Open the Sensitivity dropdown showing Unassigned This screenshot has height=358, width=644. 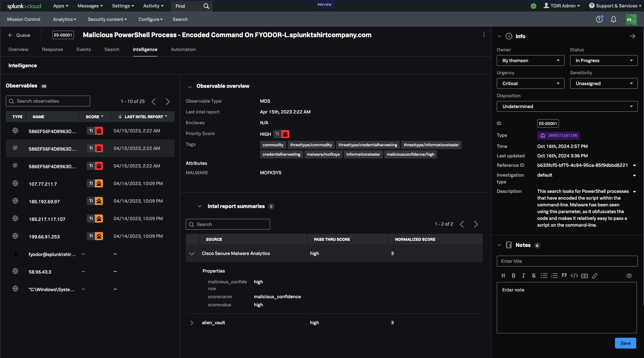pos(604,83)
